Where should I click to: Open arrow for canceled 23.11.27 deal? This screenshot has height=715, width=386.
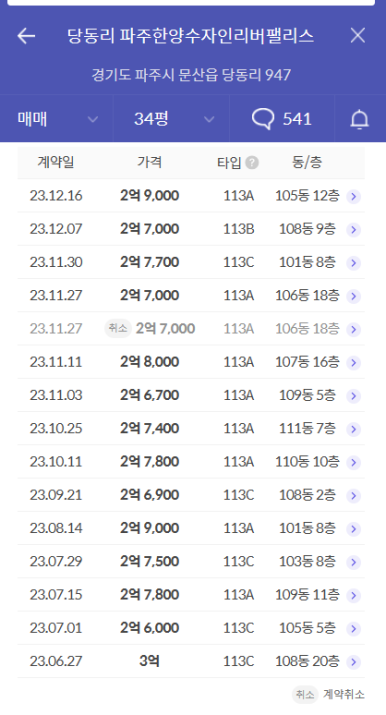pyautogui.click(x=354, y=330)
